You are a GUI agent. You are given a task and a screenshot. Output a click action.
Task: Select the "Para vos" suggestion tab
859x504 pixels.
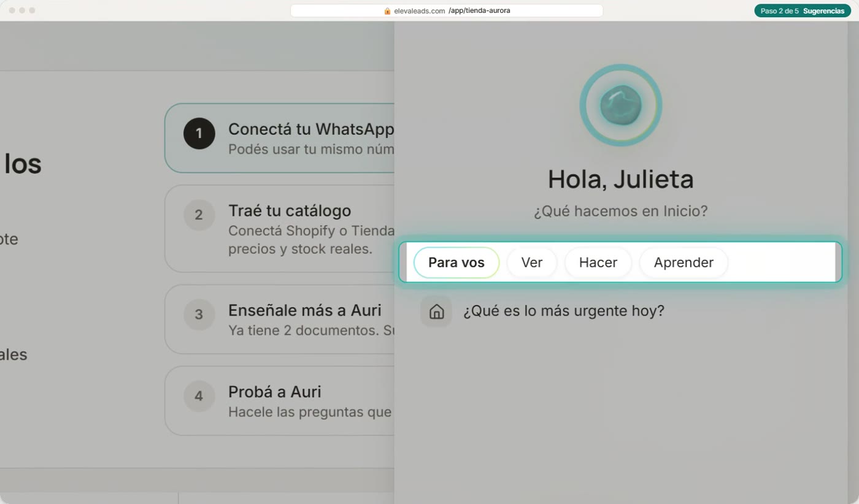coord(456,262)
